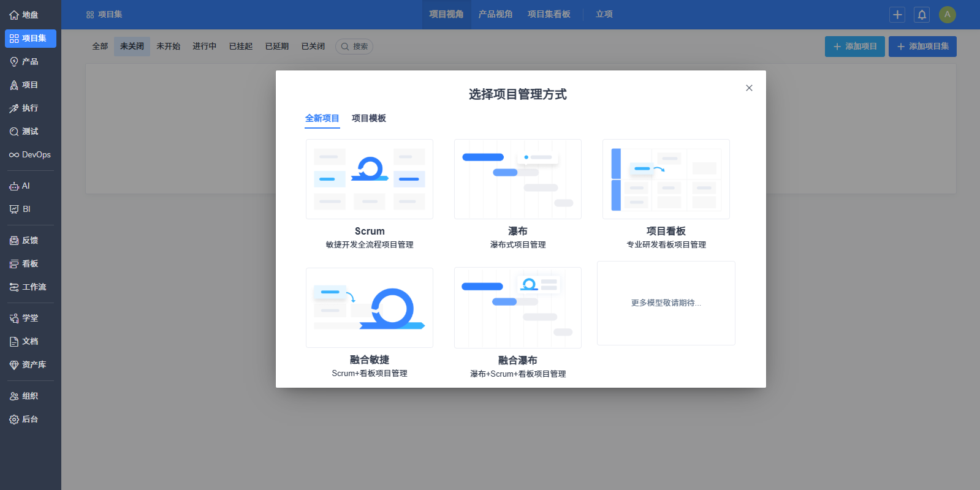The image size is (980, 490).
Task: Open the 执行 sidebar icon
Action: [14, 108]
